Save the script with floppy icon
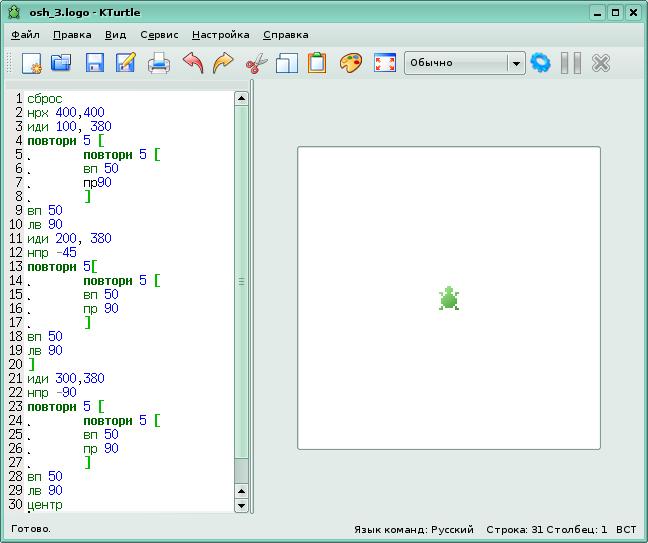The height and width of the screenshot is (543, 648). [95, 63]
